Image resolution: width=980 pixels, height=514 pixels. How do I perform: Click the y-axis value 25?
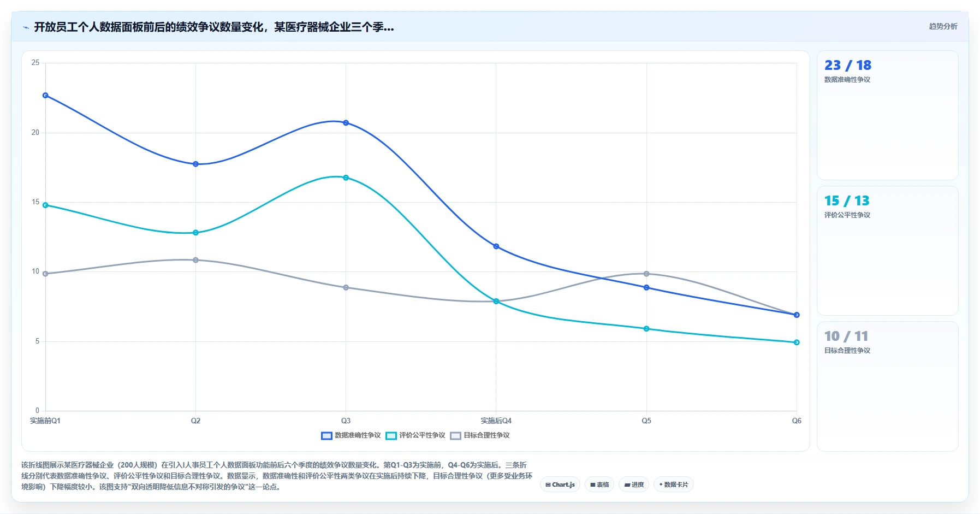click(x=35, y=63)
